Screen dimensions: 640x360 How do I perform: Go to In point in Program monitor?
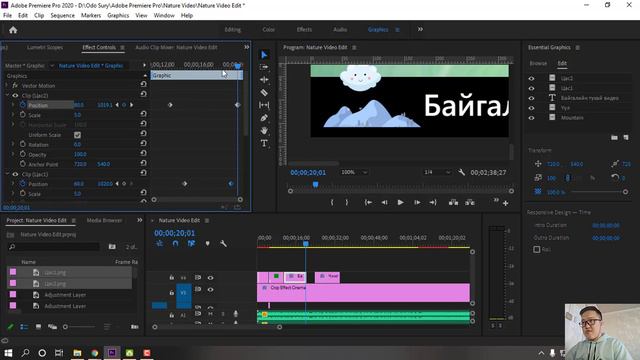pos(368,202)
